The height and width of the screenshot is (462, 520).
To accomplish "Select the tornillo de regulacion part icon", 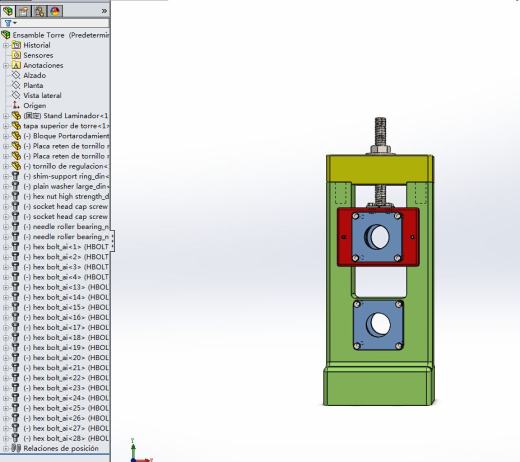I will tap(16, 166).
